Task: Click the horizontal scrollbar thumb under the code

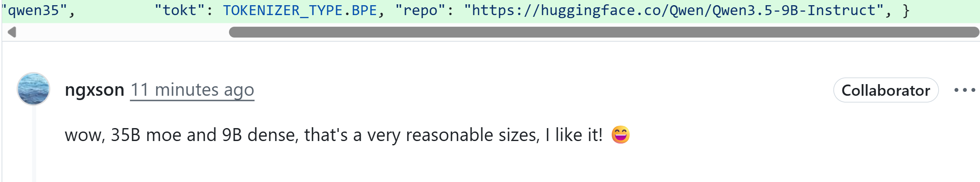Action: point(604,32)
